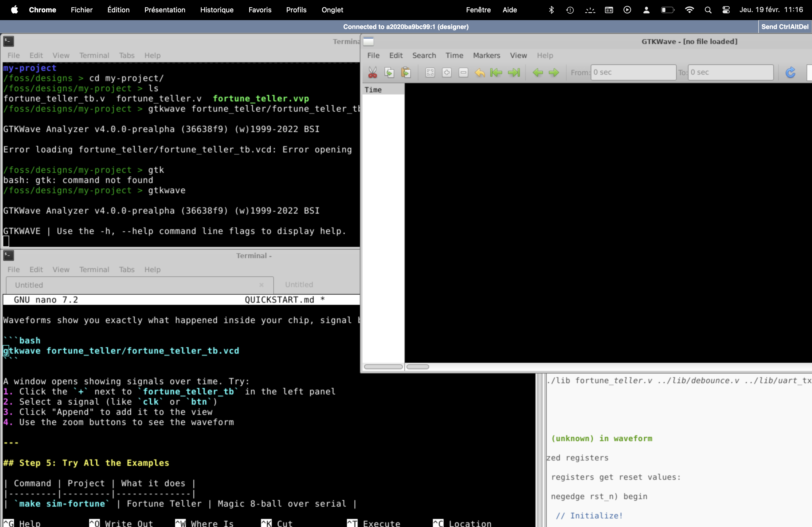This screenshot has width=812, height=527.
Task: Click the Cut traces scissors icon
Action: [x=372, y=72]
